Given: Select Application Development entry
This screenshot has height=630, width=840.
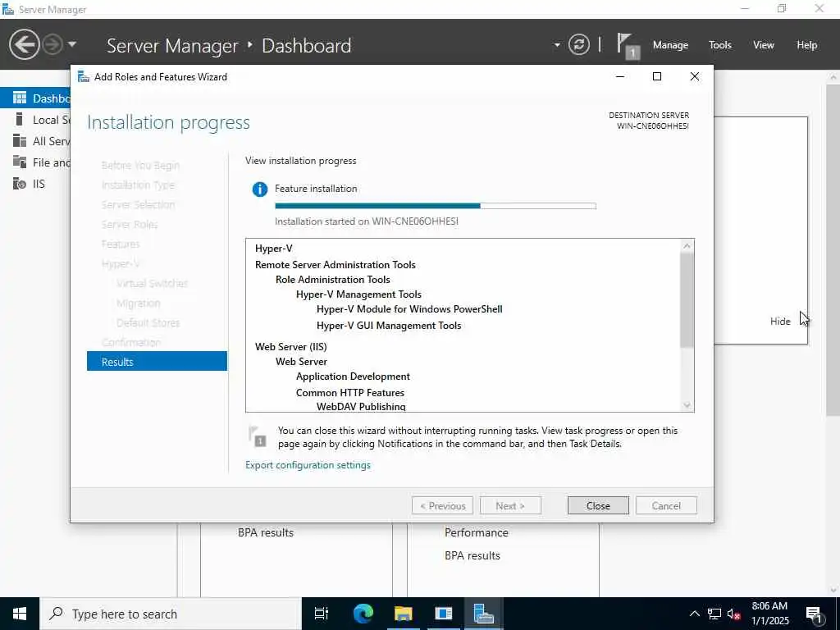Looking at the screenshot, I should point(353,377).
